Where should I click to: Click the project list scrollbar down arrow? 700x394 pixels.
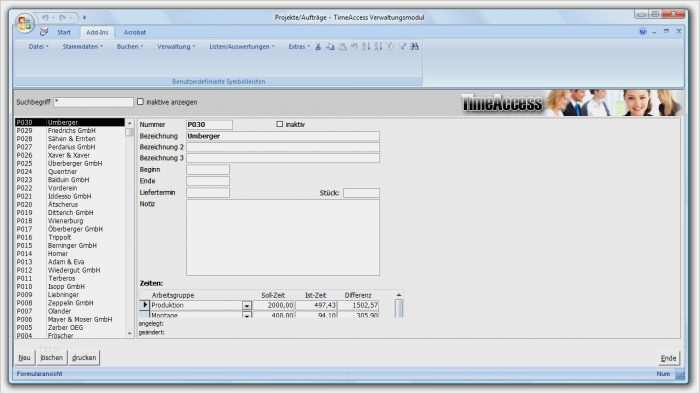[x=130, y=333]
